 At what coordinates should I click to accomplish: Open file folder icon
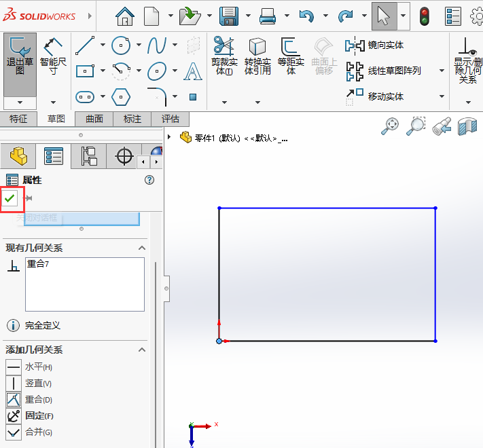(x=190, y=16)
